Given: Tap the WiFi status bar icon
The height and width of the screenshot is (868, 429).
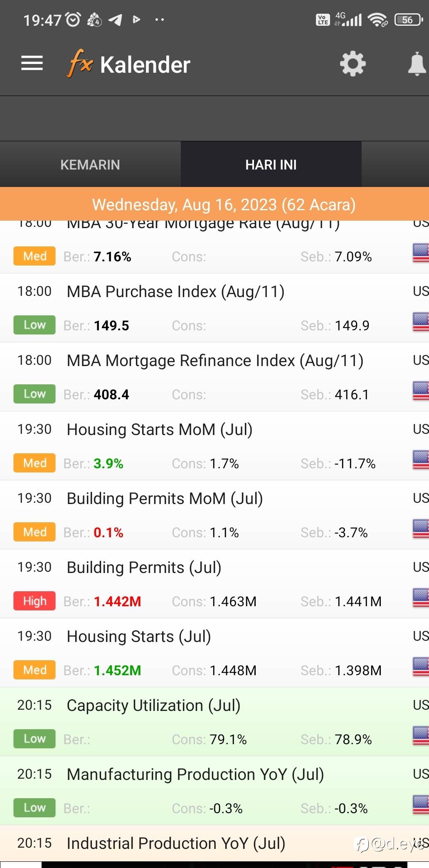Looking at the screenshot, I should click(x=377, y=20).
